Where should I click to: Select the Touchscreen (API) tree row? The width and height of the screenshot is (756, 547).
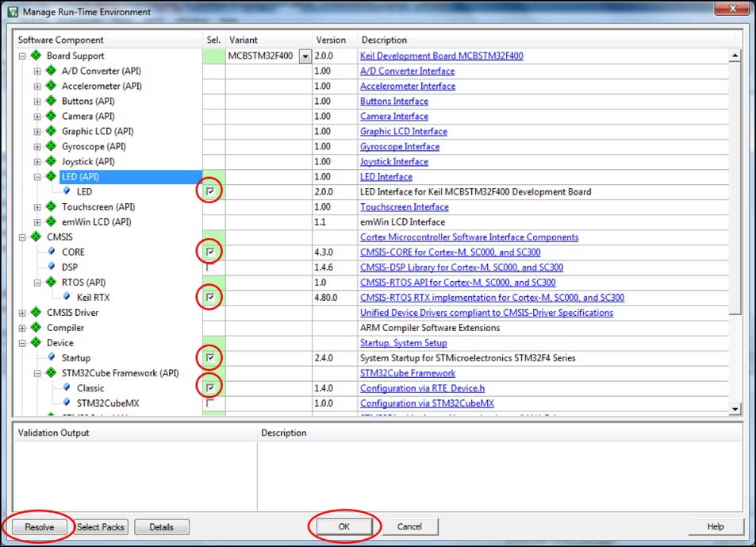click(98, 207)
